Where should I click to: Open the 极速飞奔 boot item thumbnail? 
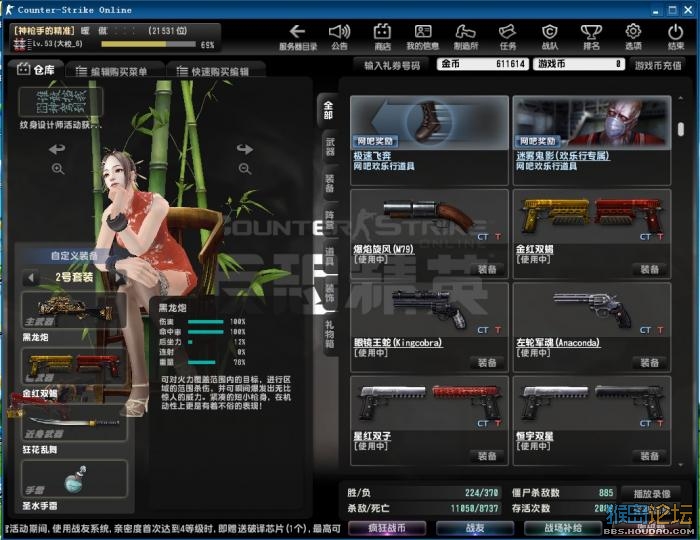coord(429,122)
